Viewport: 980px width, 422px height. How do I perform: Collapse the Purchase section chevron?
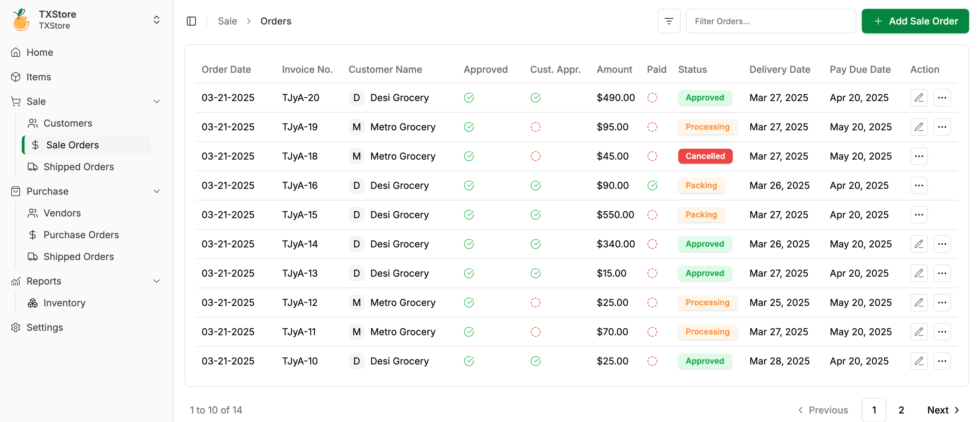pos(156,191)
